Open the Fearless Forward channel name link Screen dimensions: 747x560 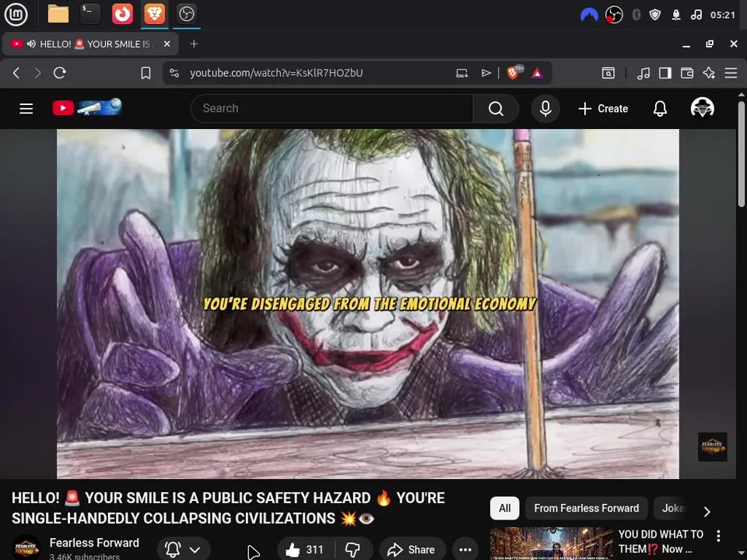tap(94, 543)
